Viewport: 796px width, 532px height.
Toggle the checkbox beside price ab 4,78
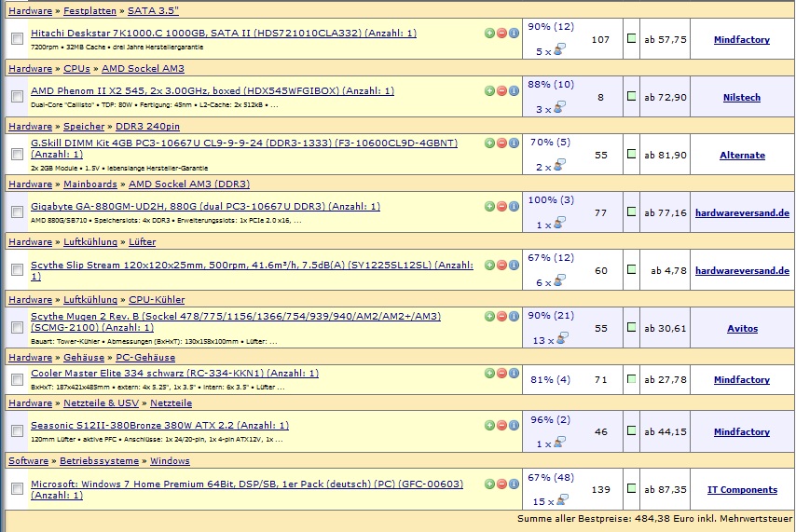632,269
